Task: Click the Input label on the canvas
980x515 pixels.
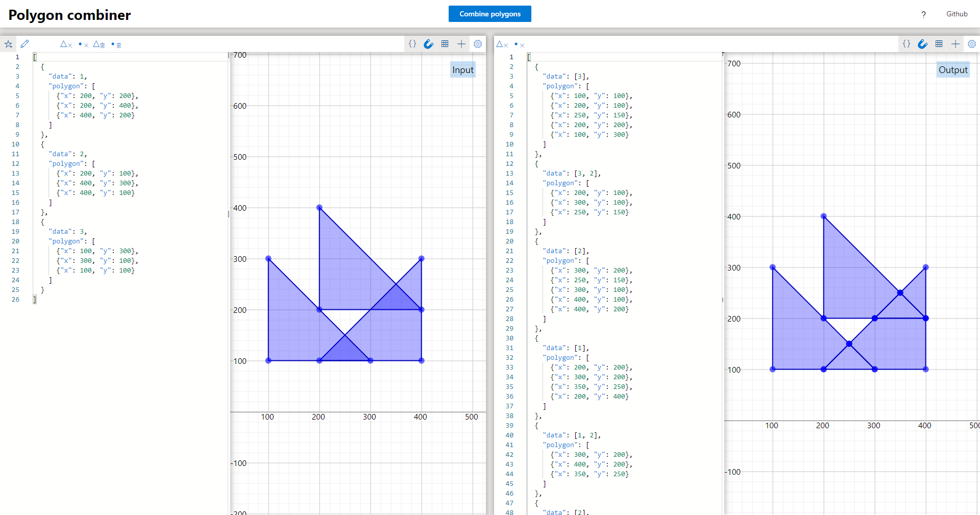Action: pyautogui.click(x=463, y=70)
